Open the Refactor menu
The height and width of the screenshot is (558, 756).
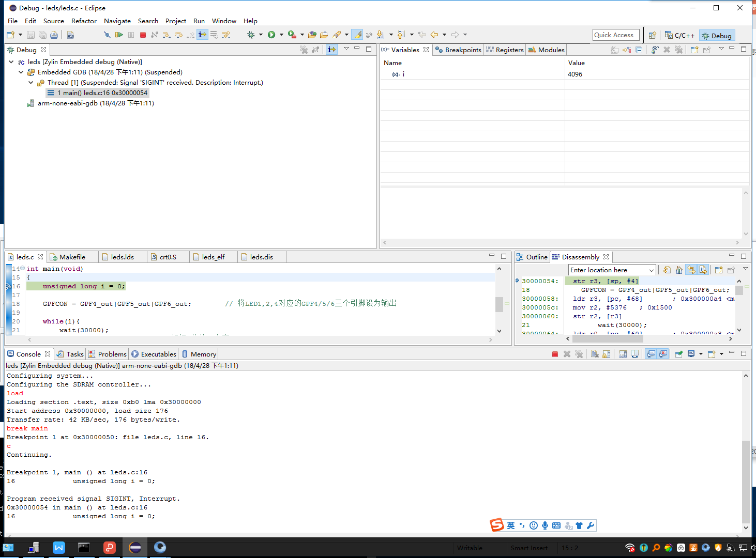(x=84, y=21)
